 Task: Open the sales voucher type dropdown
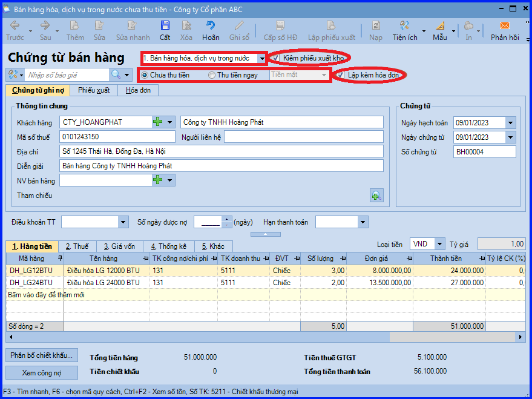261,58
